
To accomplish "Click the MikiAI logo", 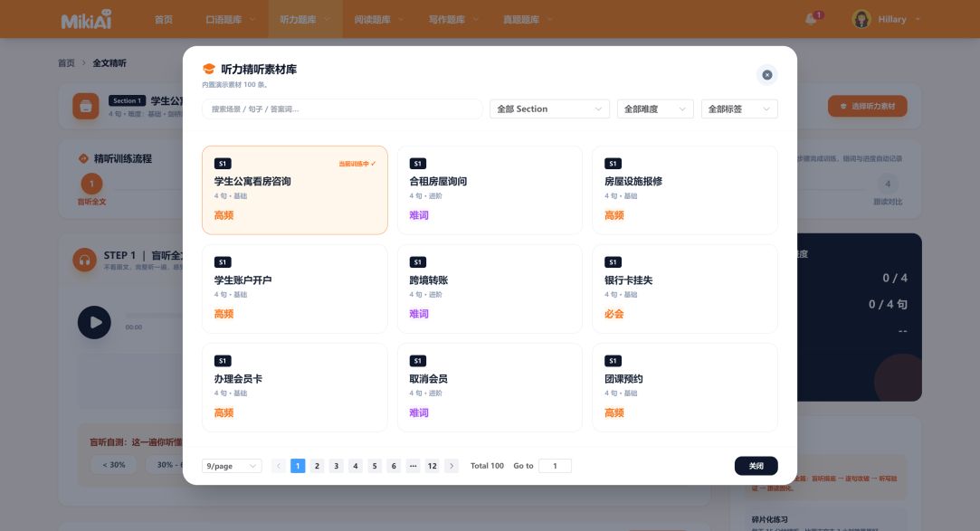I will [x=86, y=19].
